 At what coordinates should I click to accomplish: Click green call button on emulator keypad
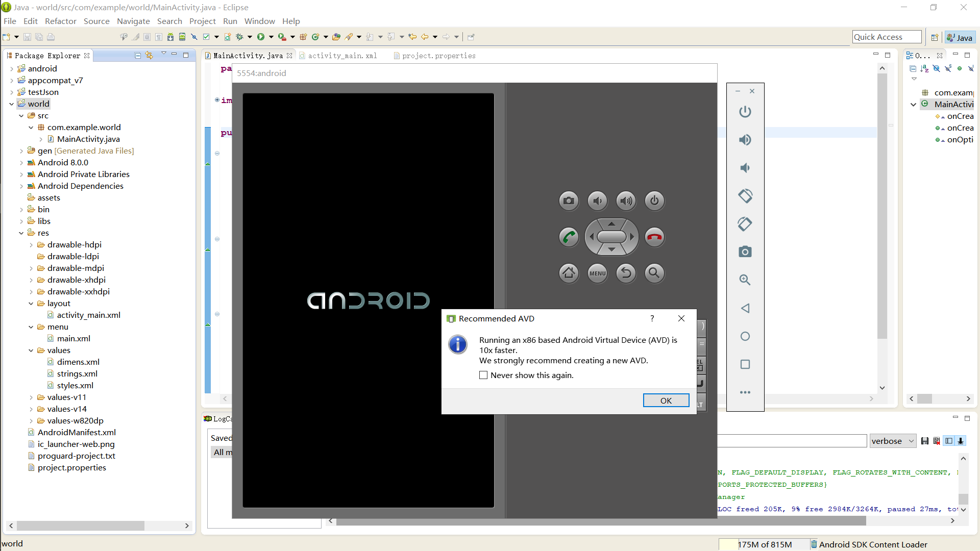(x=569, y=237)
